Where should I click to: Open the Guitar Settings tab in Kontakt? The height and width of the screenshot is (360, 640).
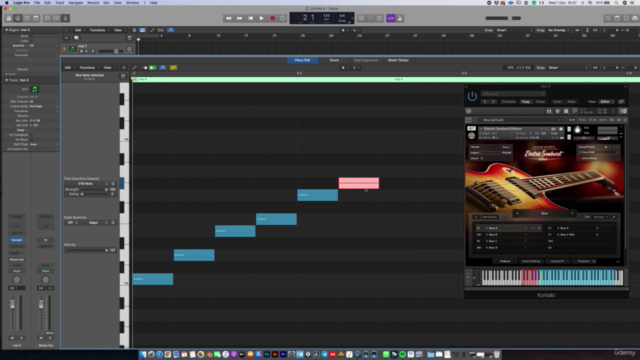(x=531, y=261)
